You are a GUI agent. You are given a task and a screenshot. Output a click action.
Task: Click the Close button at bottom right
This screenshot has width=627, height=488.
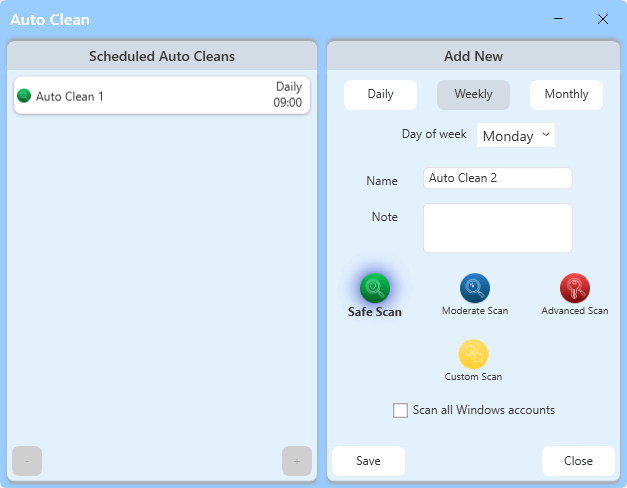click(578, 461)
